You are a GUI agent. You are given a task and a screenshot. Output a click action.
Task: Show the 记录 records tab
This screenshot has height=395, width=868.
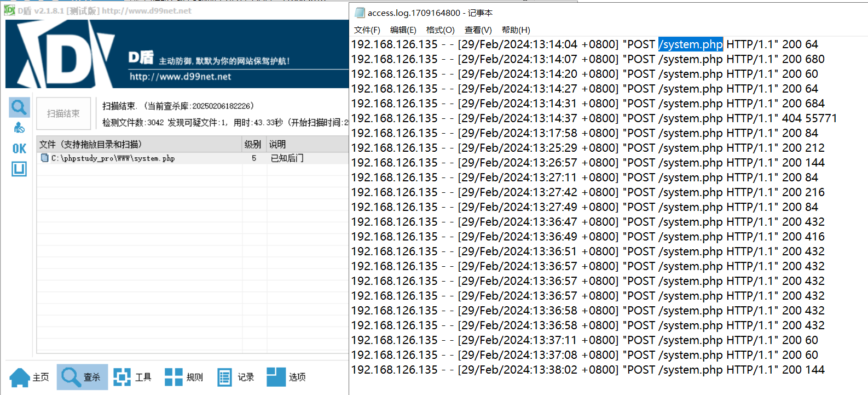235,377
